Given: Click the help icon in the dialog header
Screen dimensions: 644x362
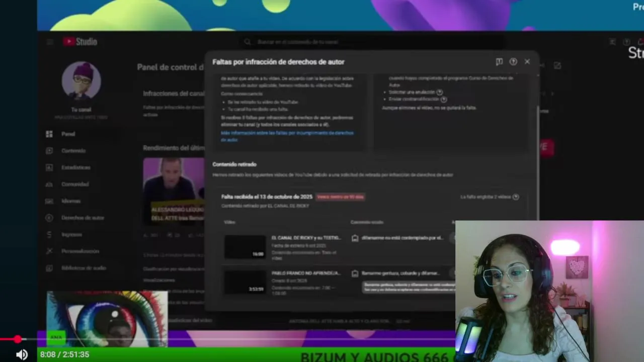Looking at the screenshot, I should point(513,61).
